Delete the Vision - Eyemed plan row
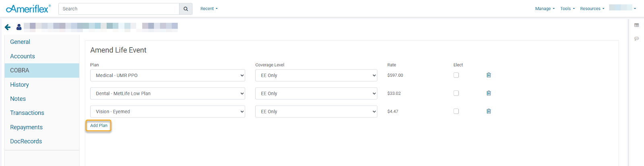Image resolution: width=644 pixels, height=166 pixels. click(x=489, y=111)
